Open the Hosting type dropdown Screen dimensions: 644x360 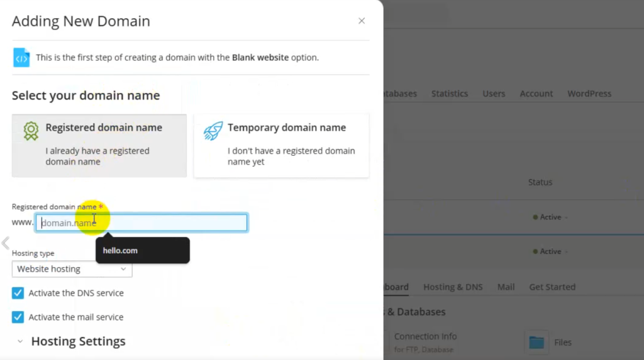(x=72, y=269)
